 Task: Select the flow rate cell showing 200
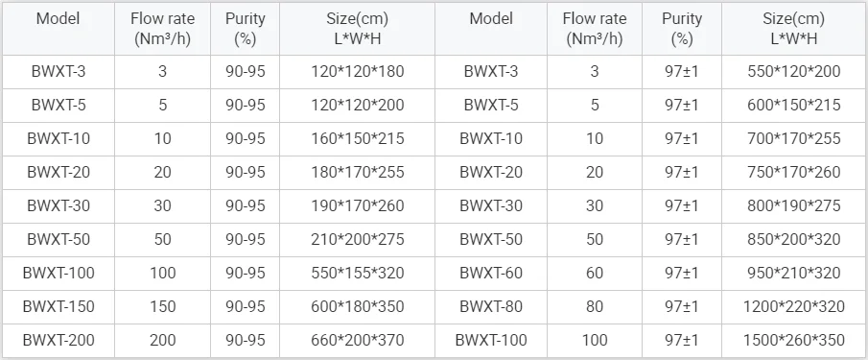pyautogui.click(x=162, y=340)
